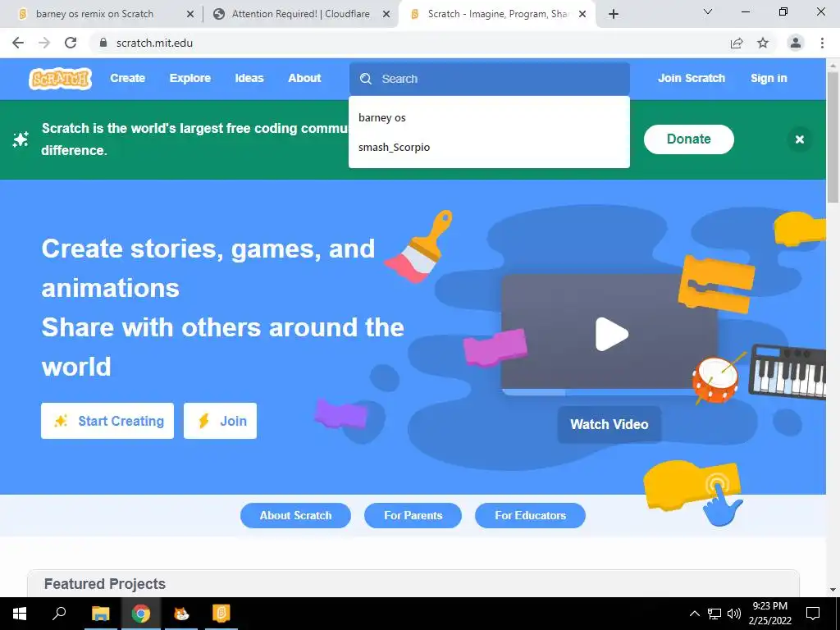Dismiss the green donation banner with X
840x630 pixels.
pyautogui.click(x=799, y=139)
